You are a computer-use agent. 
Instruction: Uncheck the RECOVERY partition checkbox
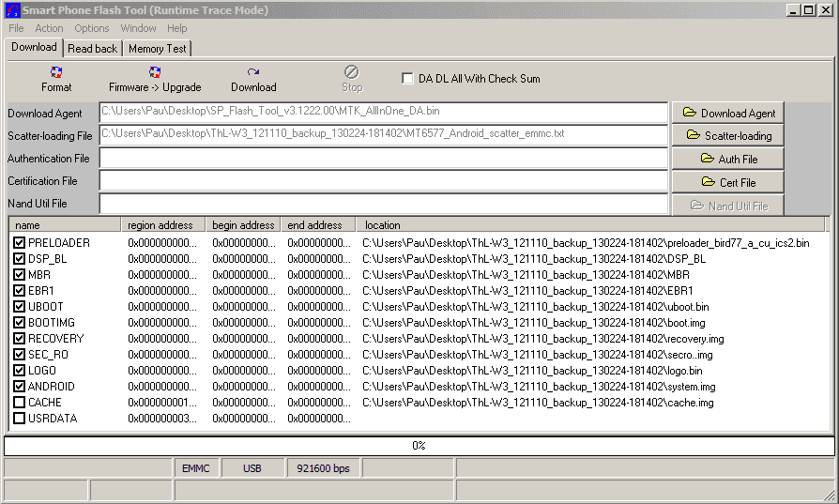click(20, 339)
